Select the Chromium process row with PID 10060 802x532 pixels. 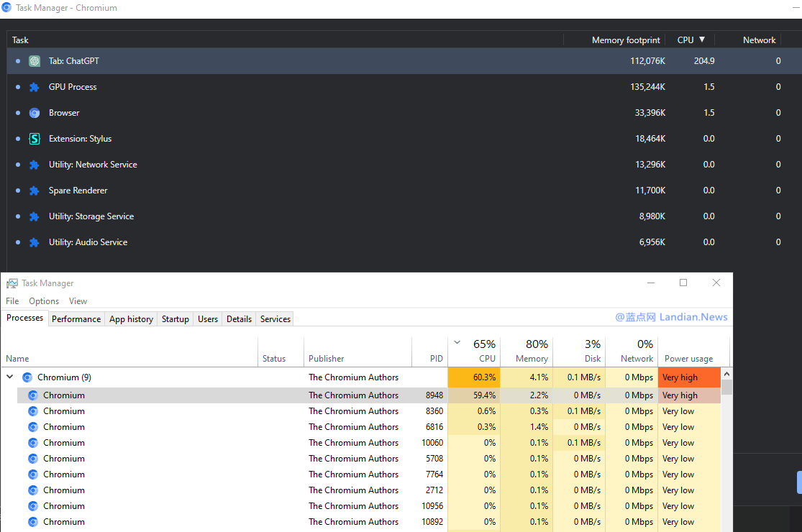point(368,443)
